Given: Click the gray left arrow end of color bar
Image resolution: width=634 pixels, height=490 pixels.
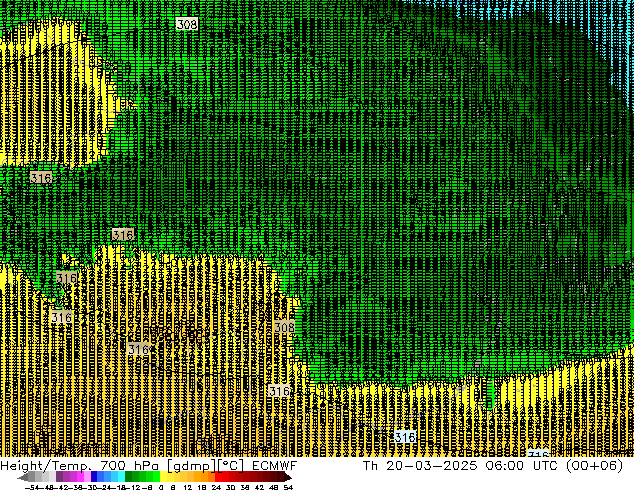Looking at the screenshot, I should point(23,477).
